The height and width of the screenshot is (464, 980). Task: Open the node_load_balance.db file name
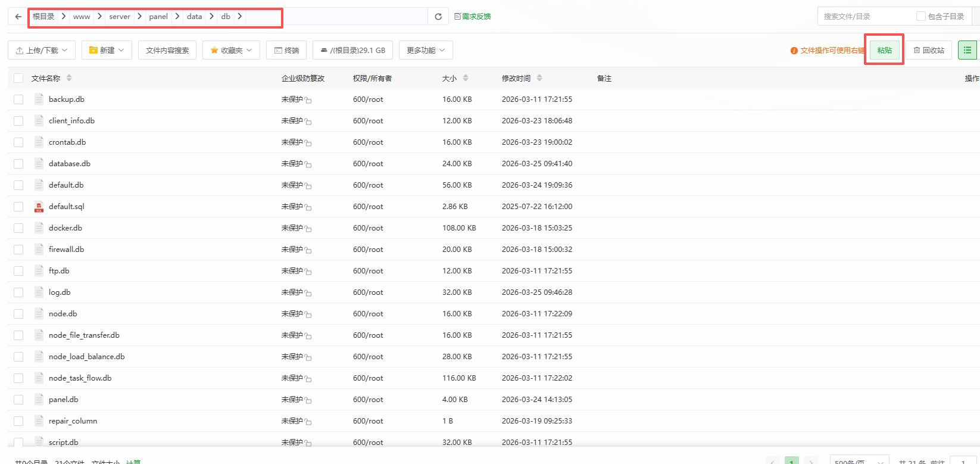(86, 357)
